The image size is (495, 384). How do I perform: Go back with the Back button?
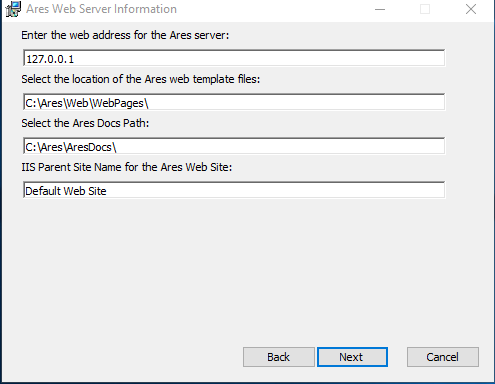coord(279,357)
